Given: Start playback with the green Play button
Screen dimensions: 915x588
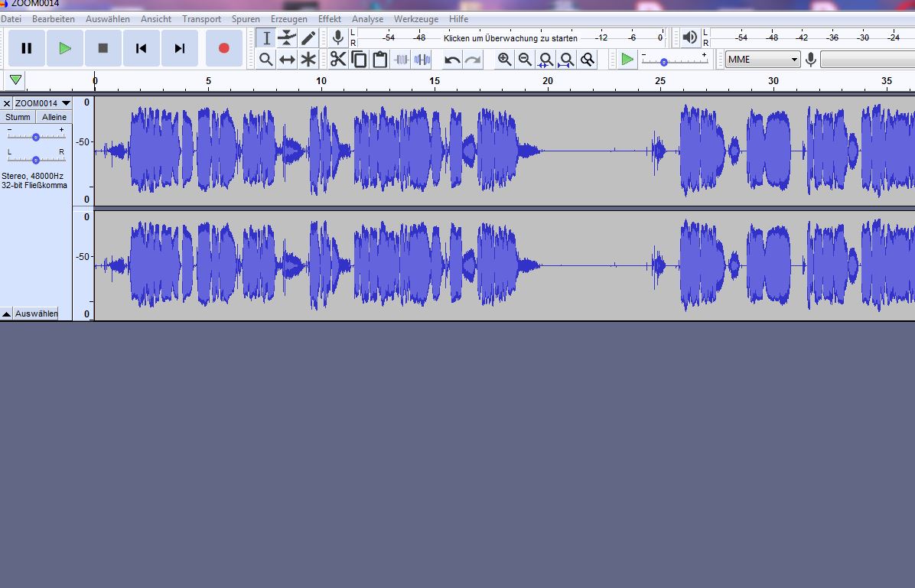Looking at the screenshot, I should tap(65, 48).
